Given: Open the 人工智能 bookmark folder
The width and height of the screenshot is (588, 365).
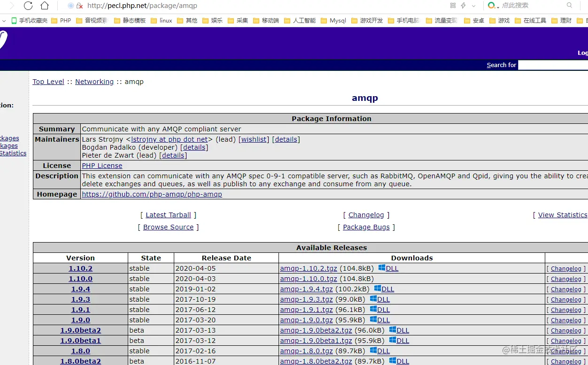Looking at the screenshot, I should click(300, 21).
